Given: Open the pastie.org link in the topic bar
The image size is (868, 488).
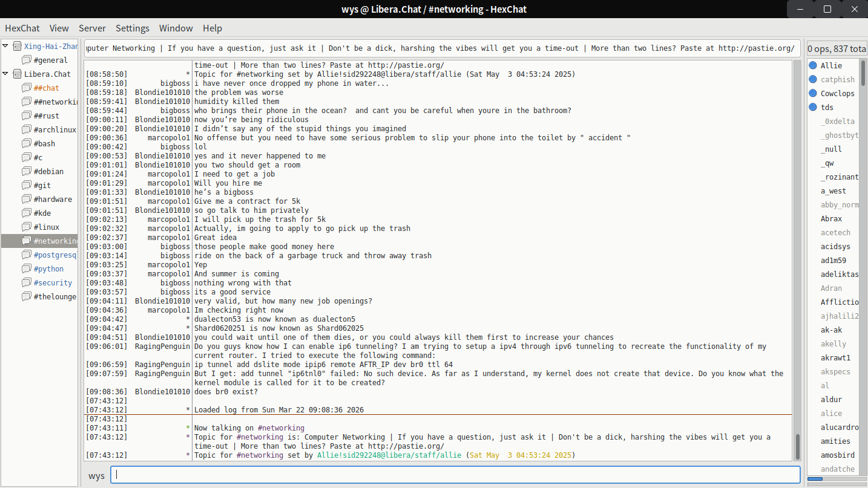Looking at the screenshot, I should click(x=756, y=48).
